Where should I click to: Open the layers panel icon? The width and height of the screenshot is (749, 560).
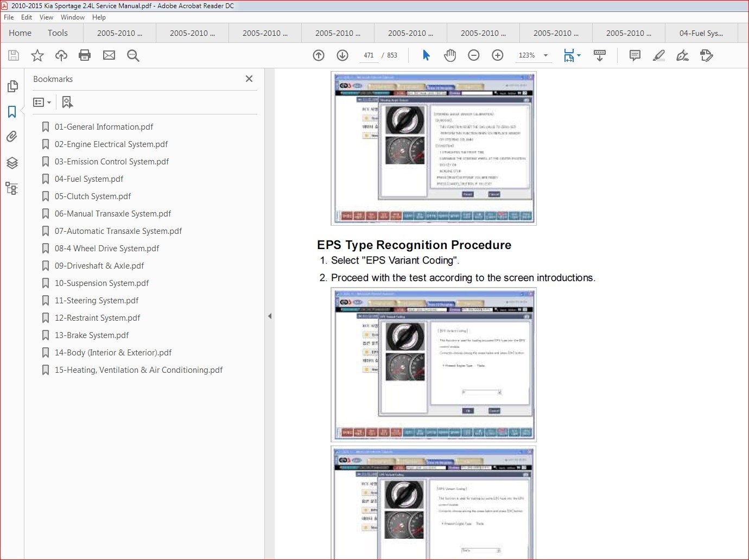click(x=12, y=163)
